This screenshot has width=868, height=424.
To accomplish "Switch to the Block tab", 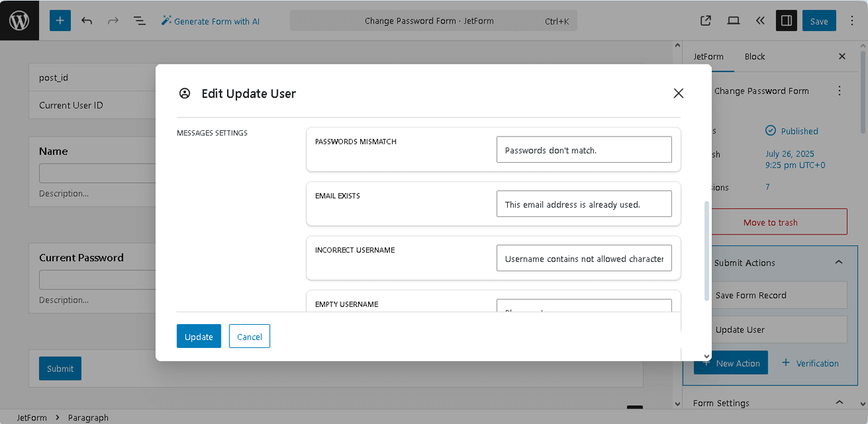I will (754, 56).
